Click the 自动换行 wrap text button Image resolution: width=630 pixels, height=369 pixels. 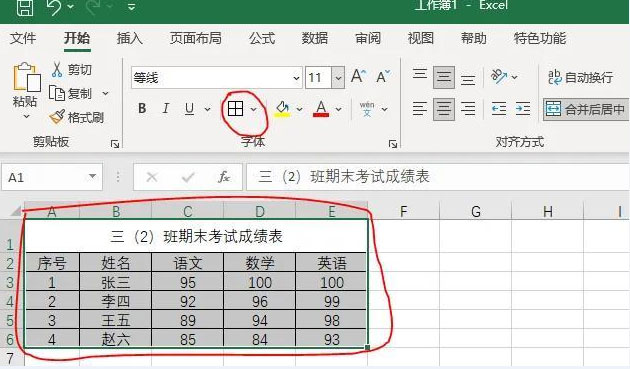pos(581,77)
